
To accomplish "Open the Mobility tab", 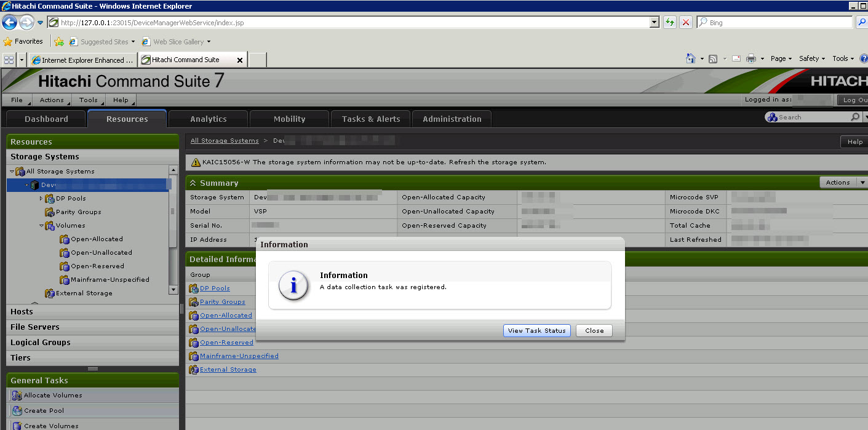I will point(289,119).
